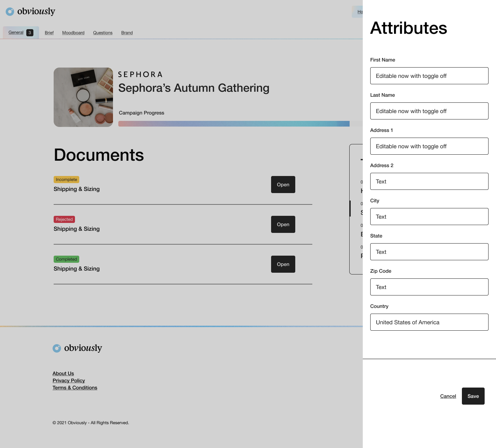Switch to the Brand tab
Image resolution: width=496 pixels, height=448 pixels.
pos(127,33)
